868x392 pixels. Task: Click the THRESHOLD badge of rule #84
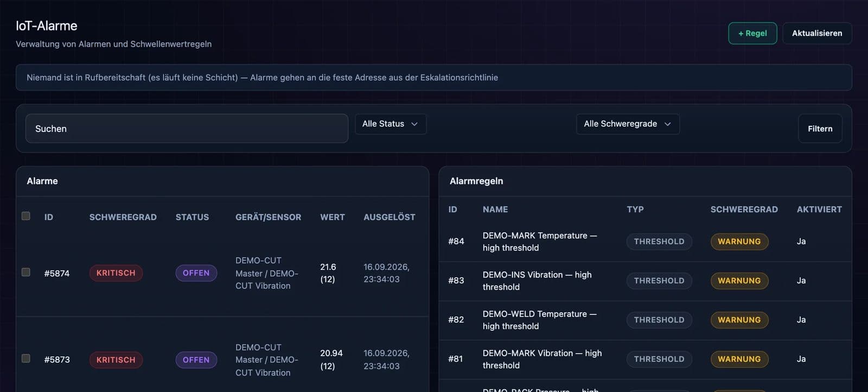(659, 242)
